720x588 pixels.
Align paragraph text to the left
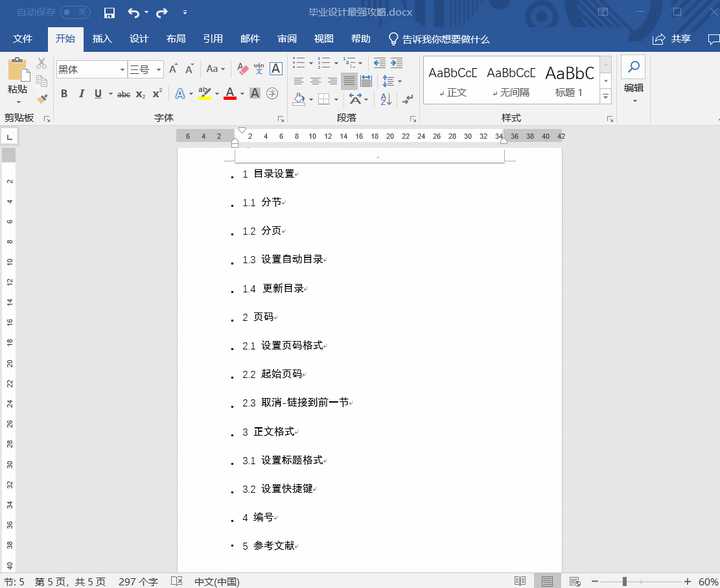(298, 81)
